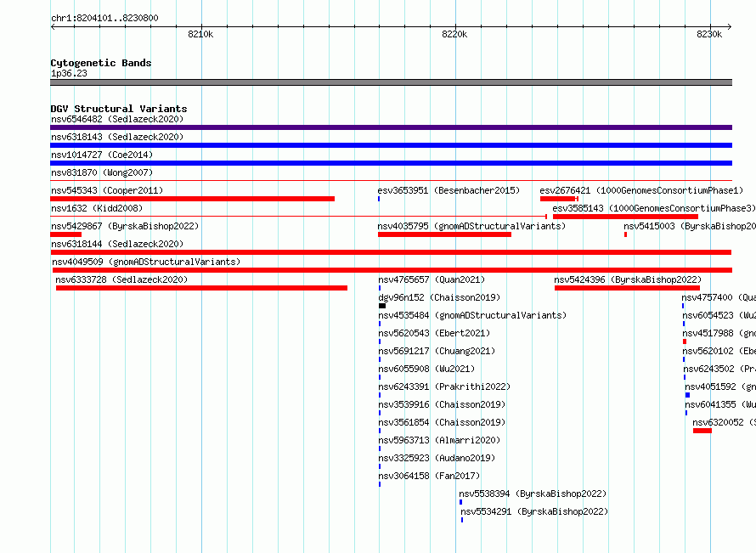Select the black dgv96n152 variant marker
Viewport: 756px width, 553px height.
click(382, 306)
